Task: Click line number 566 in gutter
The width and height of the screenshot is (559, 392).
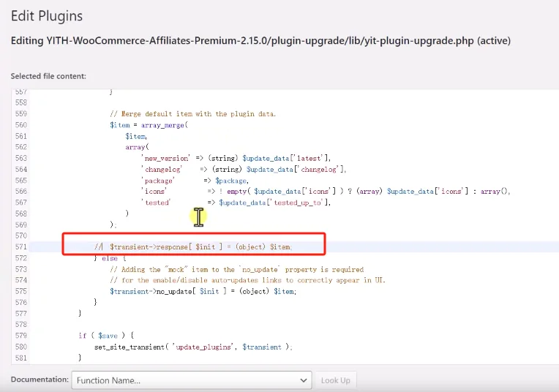Action: (x=21, y=192)
